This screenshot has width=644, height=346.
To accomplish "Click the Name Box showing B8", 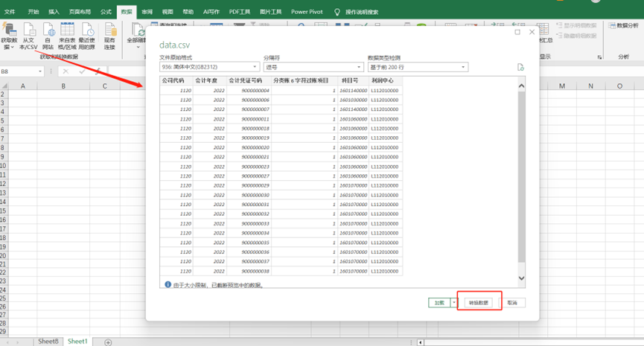I will click(x=19, y=71).
